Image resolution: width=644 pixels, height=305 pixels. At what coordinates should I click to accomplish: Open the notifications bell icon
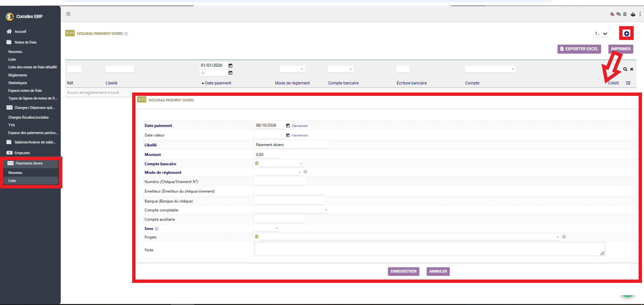(612, 14)
